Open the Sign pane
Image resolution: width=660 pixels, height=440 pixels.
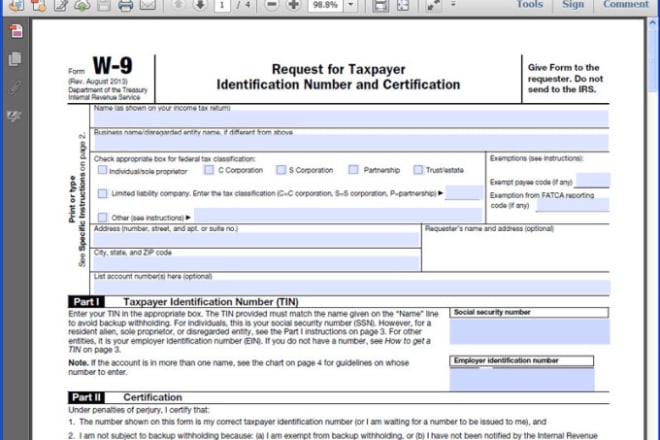tap(573, 4)
